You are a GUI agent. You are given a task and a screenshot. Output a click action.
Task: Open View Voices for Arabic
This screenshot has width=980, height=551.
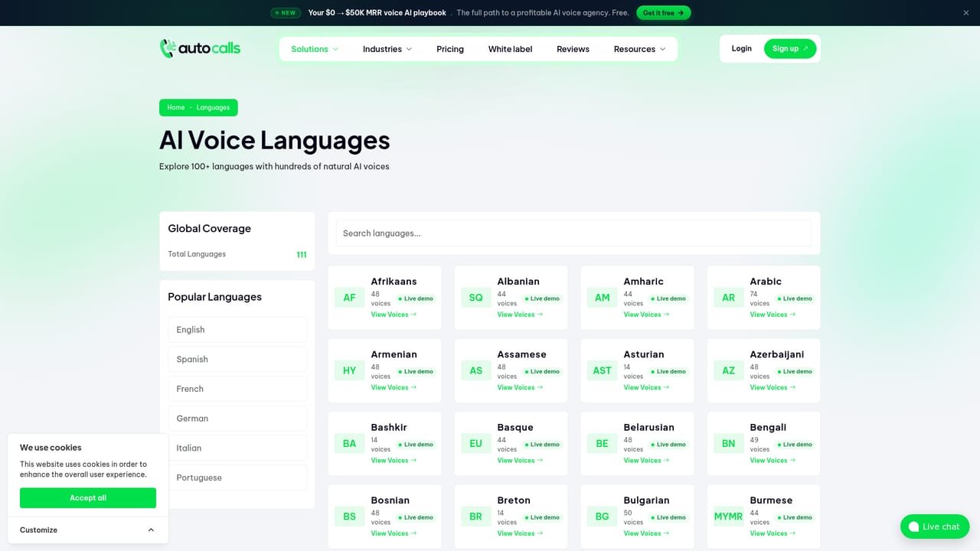pos(773,315)
